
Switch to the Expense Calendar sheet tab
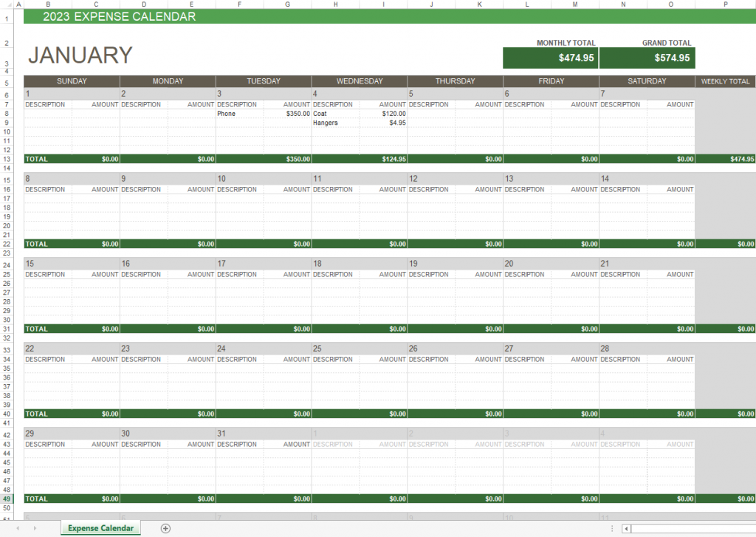(100, 528)
